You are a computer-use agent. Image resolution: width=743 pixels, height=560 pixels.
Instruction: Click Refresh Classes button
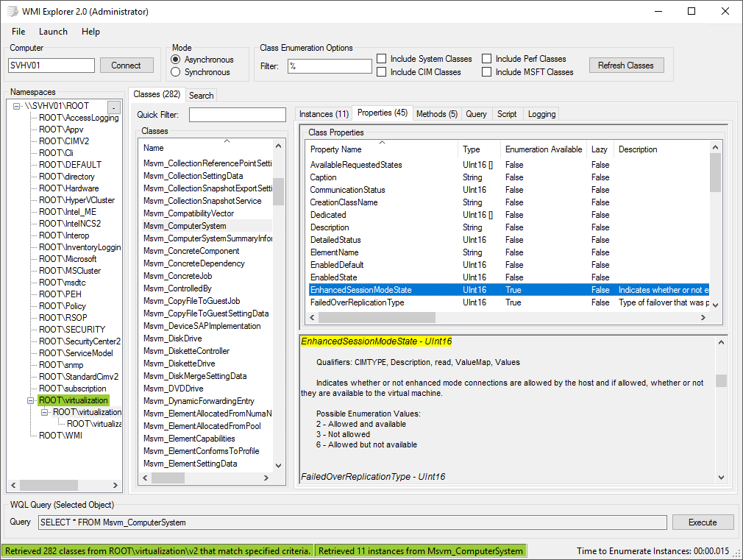click(626, 65)
